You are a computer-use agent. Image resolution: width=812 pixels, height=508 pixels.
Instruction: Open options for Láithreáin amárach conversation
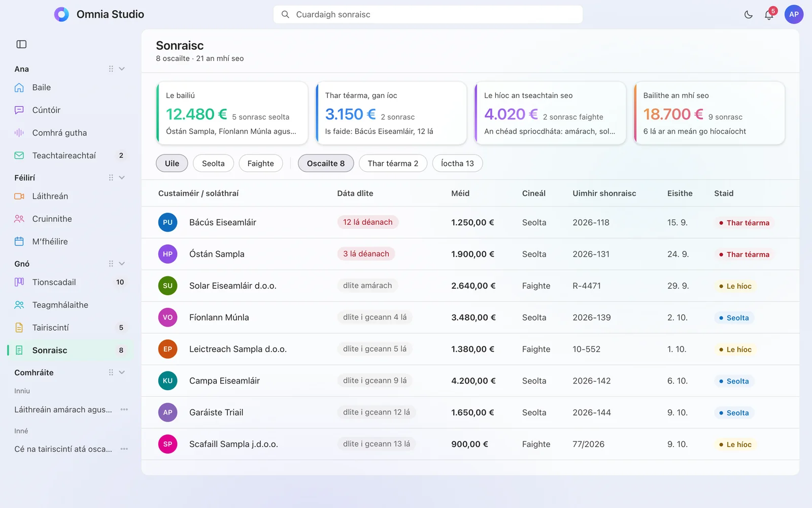(x=124, y=409)
